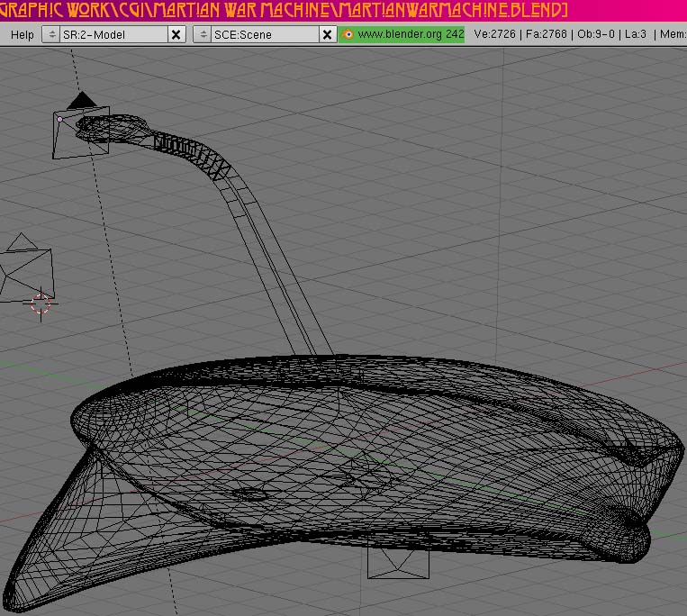Open the SCE:Scene selector arrows
Image resolution: width=687 pixels, height=616 pixels.
point(203,34)
